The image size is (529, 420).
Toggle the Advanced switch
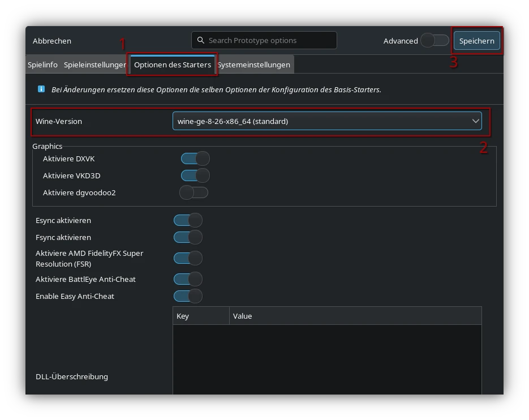(435, 41)
